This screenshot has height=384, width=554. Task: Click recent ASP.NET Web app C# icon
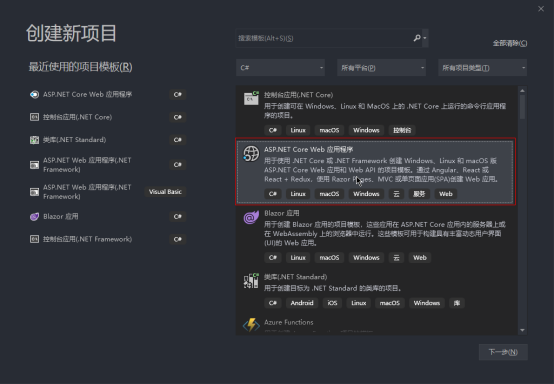point(34,165)
